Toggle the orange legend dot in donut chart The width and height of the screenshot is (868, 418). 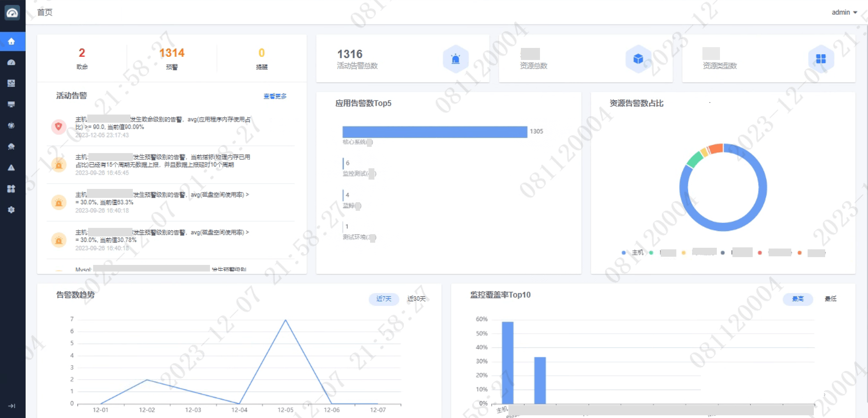point(799,253)
